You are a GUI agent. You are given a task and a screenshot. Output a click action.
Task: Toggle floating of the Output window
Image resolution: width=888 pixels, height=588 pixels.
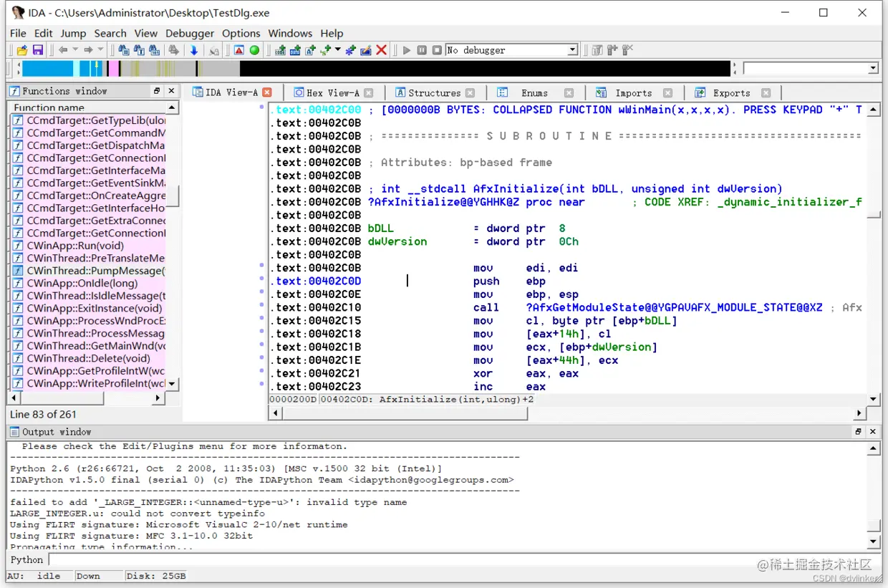tap(858, 432)
